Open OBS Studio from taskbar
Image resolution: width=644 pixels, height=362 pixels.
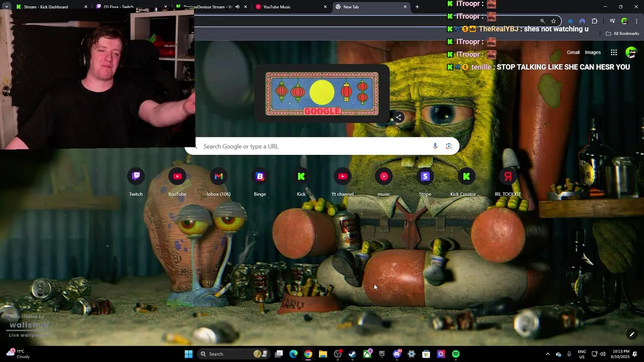338,354
